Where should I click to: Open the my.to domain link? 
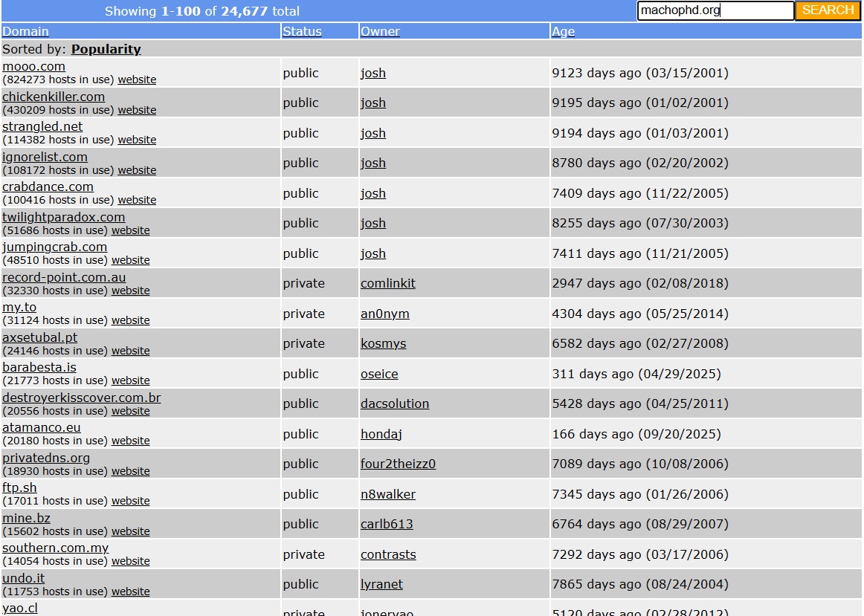coord(19,307)
